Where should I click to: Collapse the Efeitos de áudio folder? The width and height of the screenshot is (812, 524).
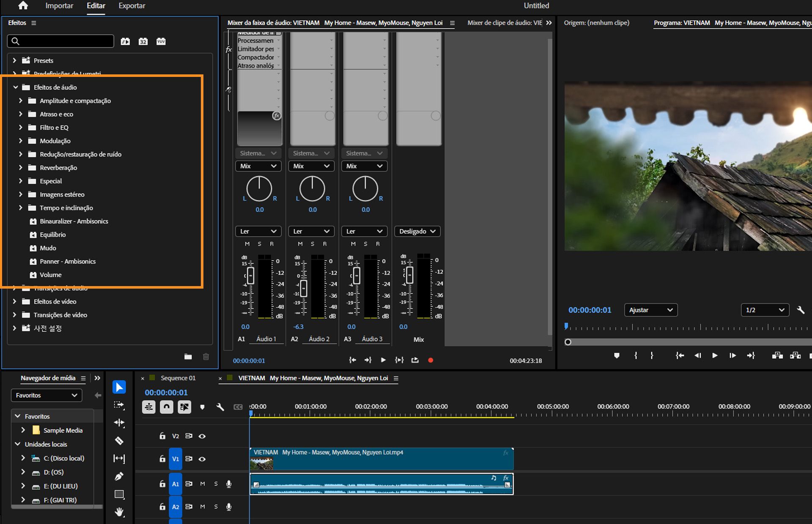click(x=15, y=87)
